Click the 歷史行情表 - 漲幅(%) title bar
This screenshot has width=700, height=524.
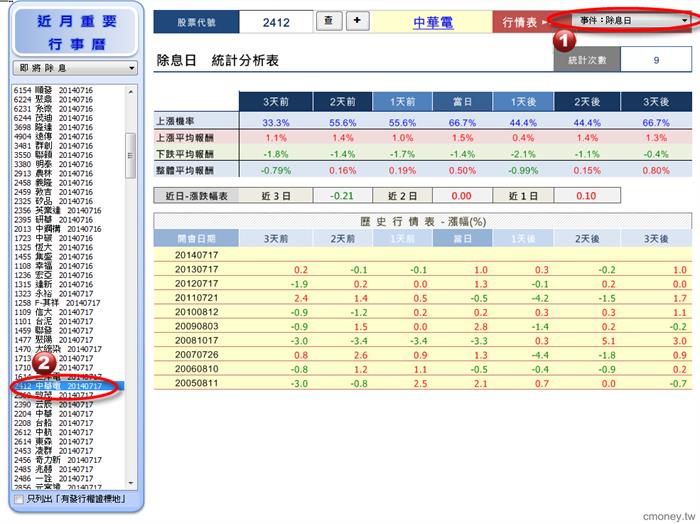tap(423, 221)
